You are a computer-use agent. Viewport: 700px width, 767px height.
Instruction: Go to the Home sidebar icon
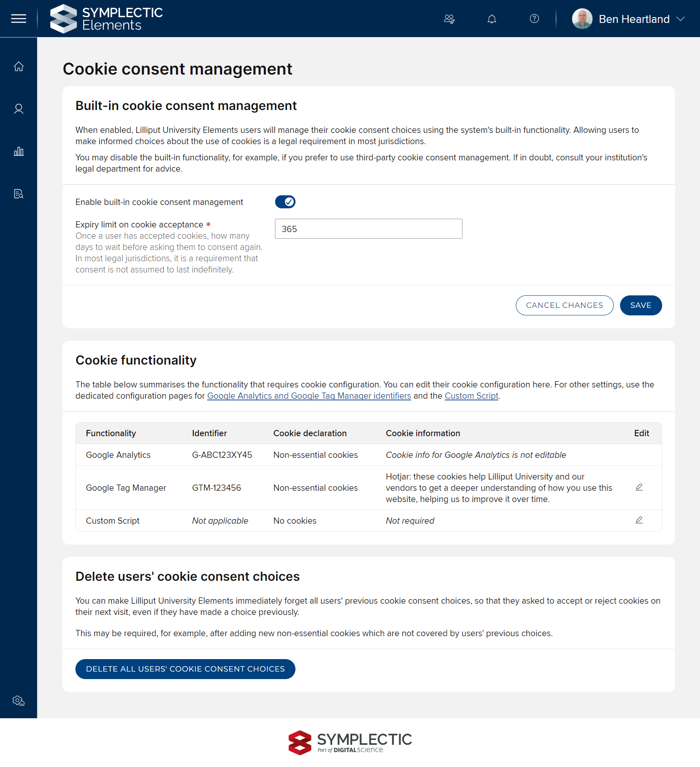(18, 67)
